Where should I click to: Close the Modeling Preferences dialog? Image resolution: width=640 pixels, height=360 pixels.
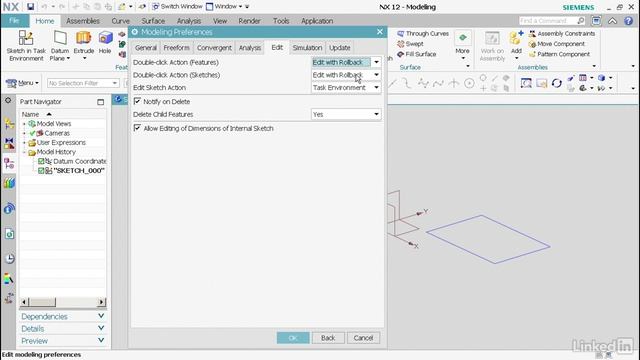point(380,32)
